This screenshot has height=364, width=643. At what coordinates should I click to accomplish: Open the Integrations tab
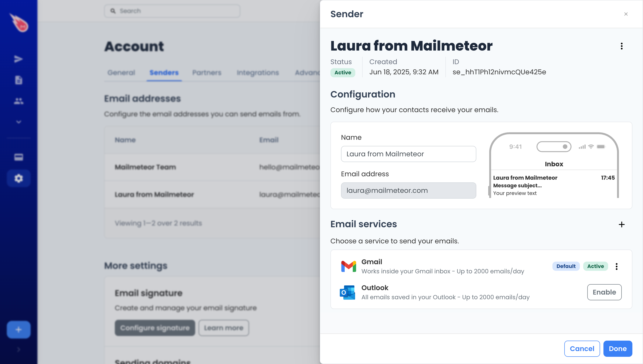point(257,72)
